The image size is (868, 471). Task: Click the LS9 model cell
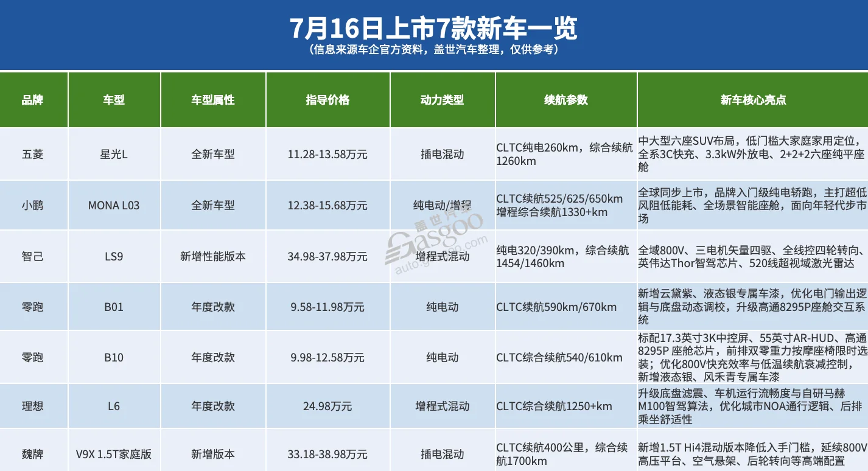click(x=114, y=256)
